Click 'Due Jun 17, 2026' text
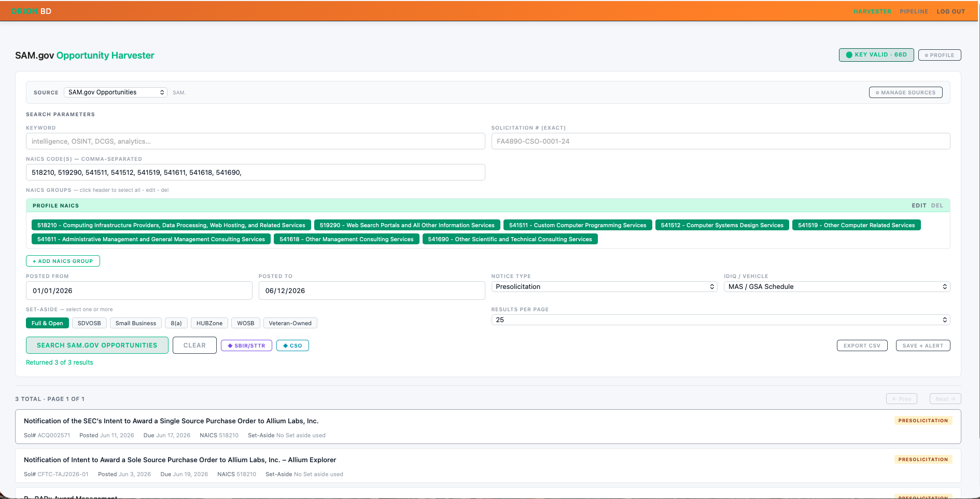980x499 pixels. coord(167,435)
